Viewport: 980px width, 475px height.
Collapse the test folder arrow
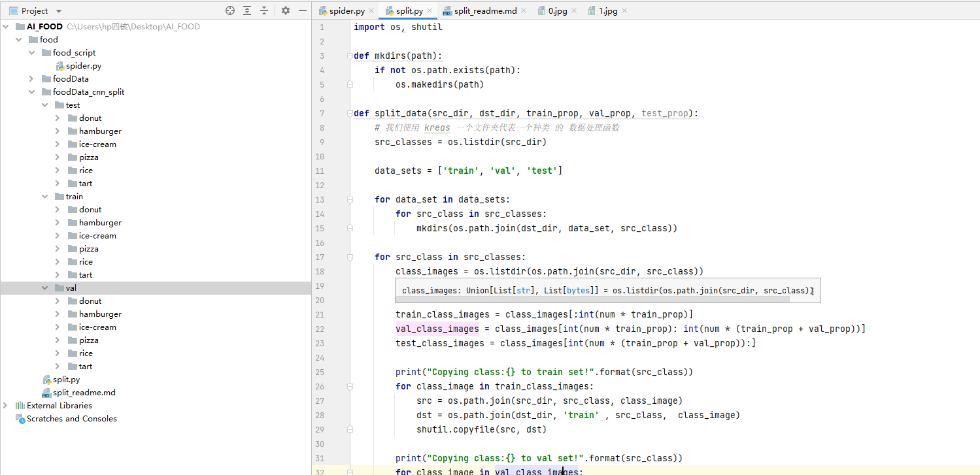point(45,105)
